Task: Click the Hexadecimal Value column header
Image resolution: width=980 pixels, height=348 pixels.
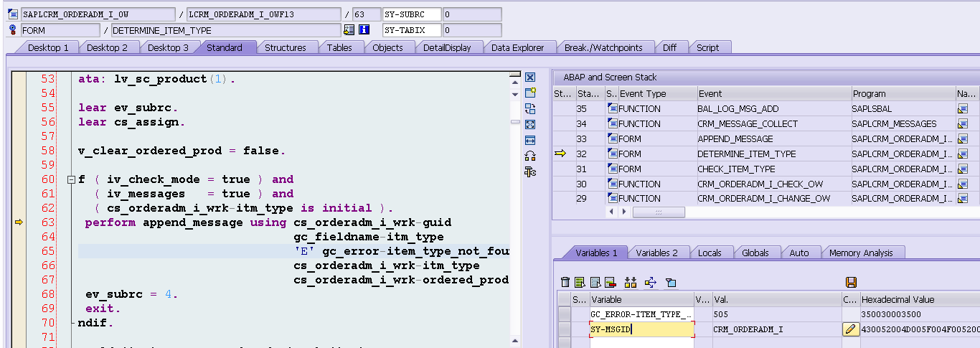Action: tap(919, 299)
